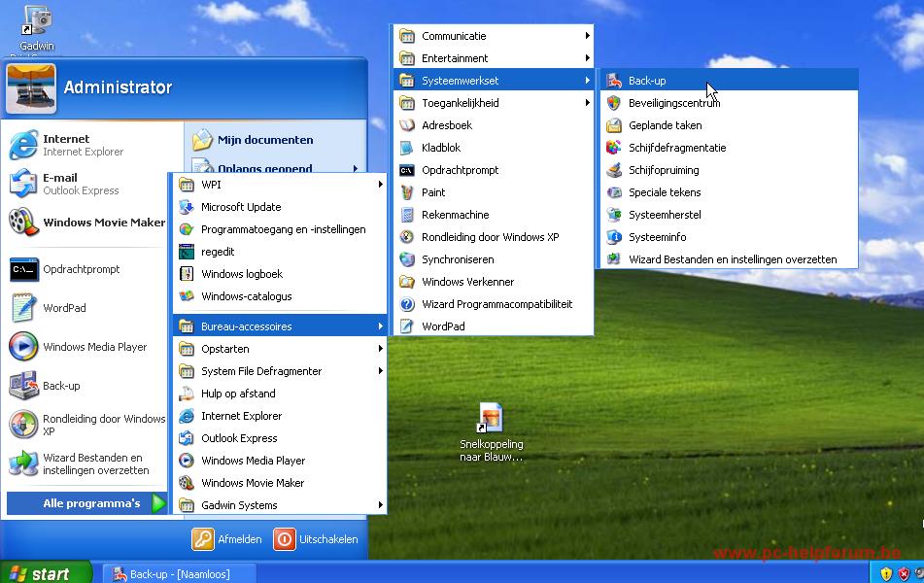Screen dimensions: 924x583
Task: Select Wizard Programmacompatibiliteit
Action: (x=494, y=305)
